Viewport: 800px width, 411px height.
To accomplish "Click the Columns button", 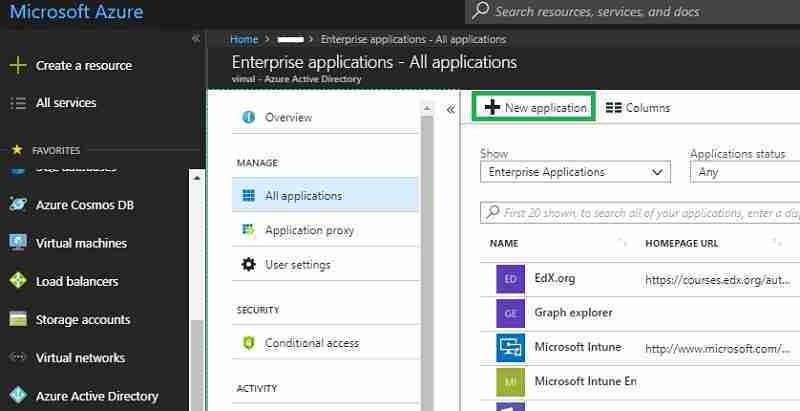I will coord(638,108).
